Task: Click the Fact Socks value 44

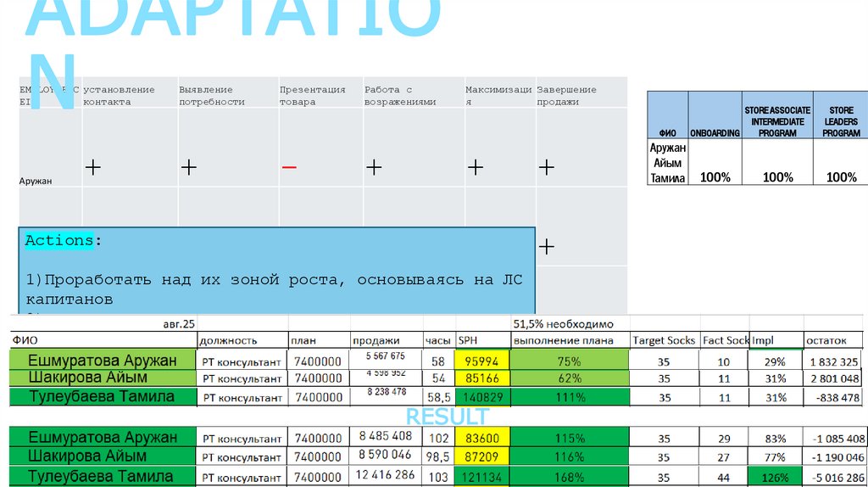Action: coord(724,478)
